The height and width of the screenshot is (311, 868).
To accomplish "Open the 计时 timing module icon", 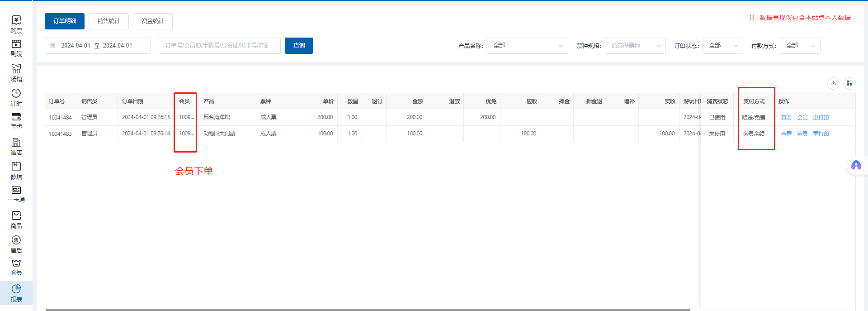I will [16, 97].
